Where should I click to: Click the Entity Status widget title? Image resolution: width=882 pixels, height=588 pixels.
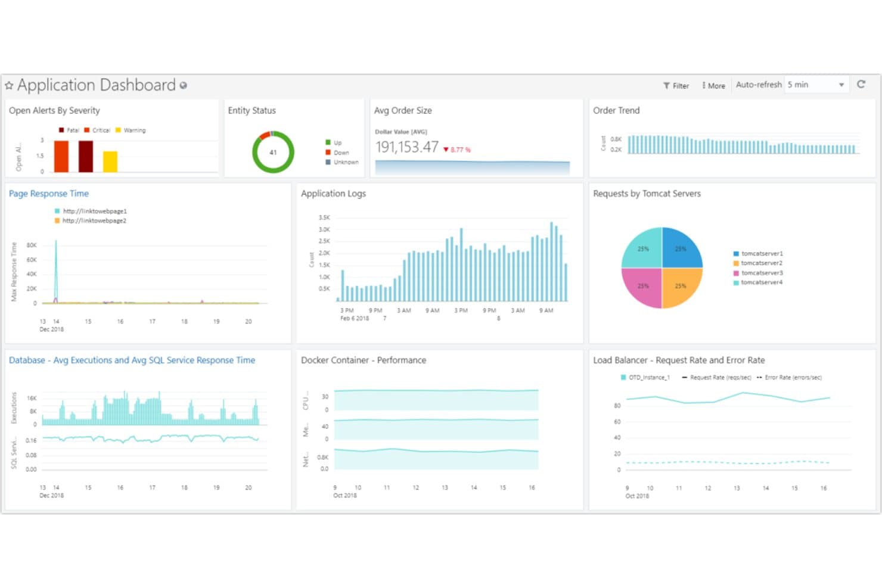tap(252, 110)
